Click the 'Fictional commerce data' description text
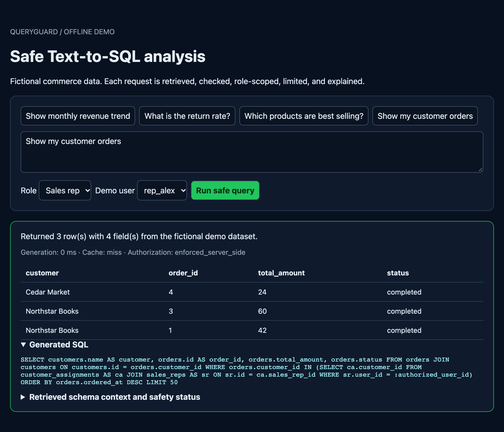Screen dimensions: 504x432 click(x=187, y=81)
